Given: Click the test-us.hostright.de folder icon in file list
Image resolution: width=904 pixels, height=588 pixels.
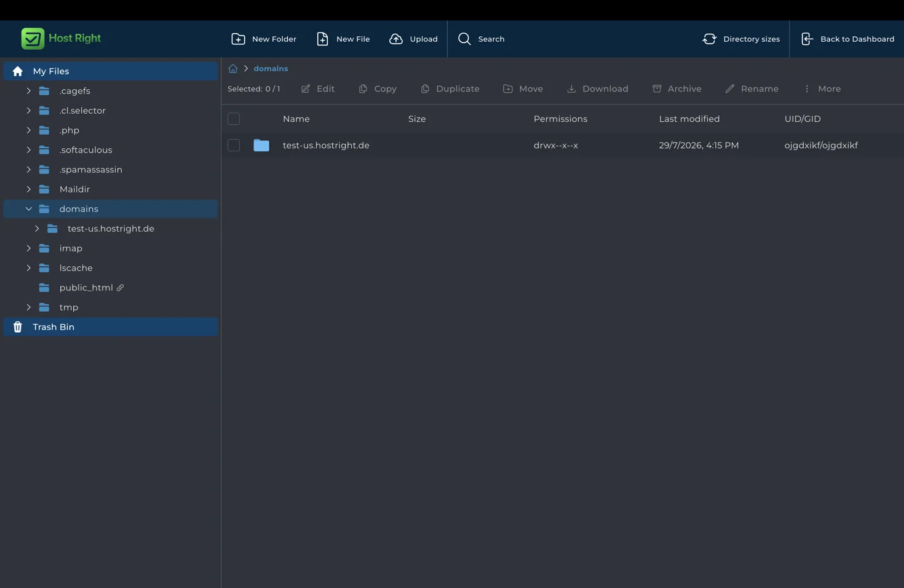Looking at the screenshot, I should click(x=261, y=145).
